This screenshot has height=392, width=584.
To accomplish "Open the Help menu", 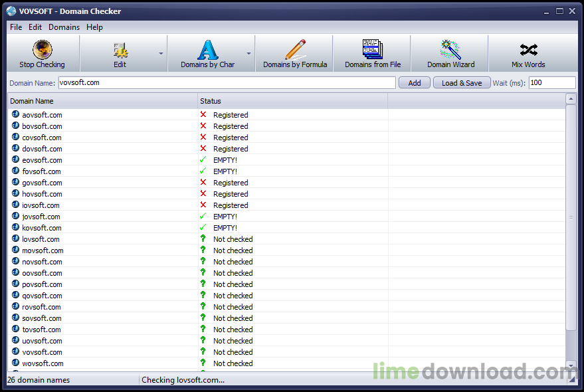I will [x=94, y=27].
